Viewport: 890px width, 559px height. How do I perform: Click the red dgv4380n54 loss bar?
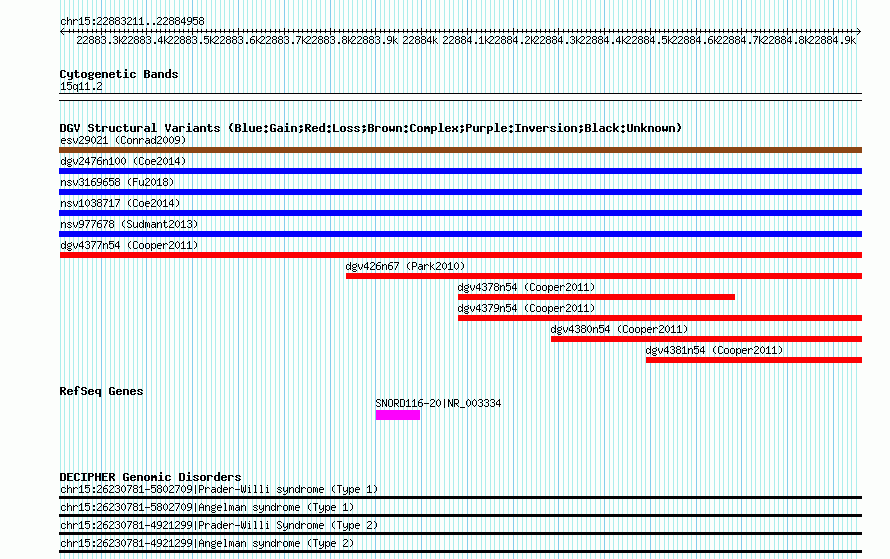point(706,339)
